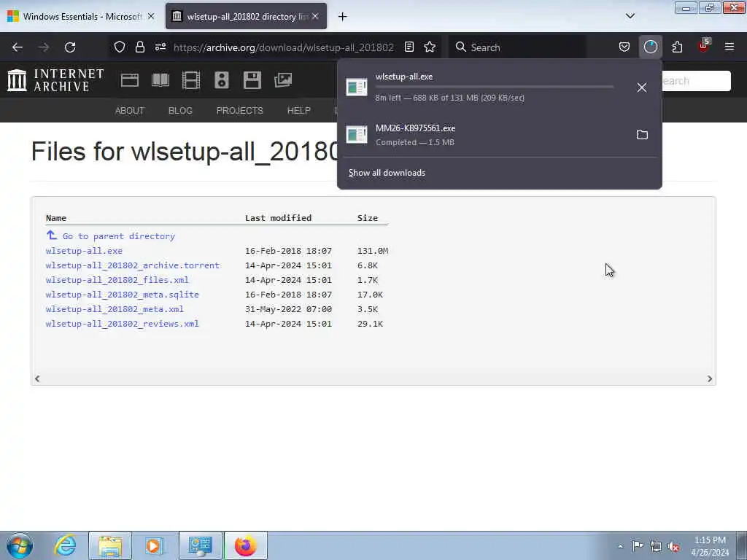
Task: Cancel the wlsetup-all.exe download
Action: [x=642, y=87]
